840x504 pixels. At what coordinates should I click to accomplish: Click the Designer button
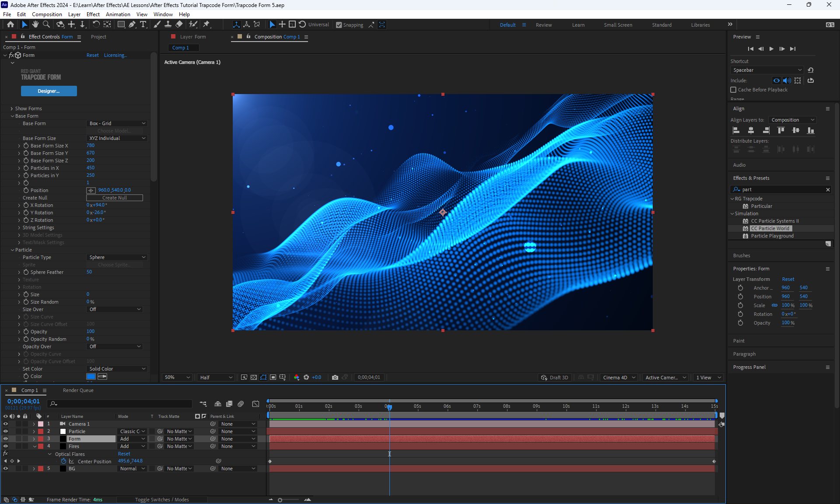49,91
